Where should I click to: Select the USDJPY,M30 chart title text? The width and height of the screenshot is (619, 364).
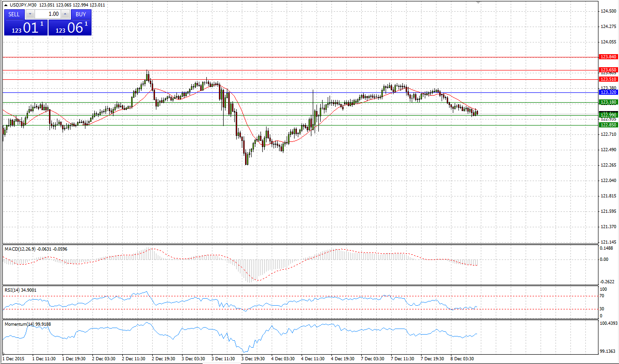tap(23, 5)
